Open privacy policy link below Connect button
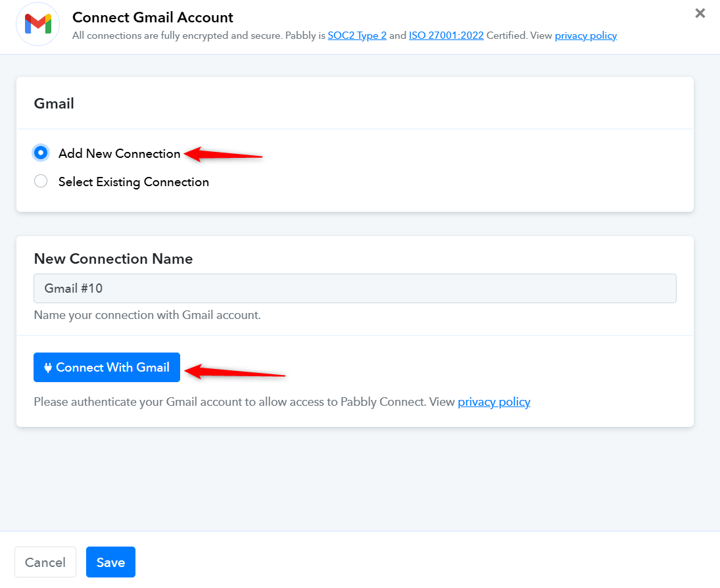This screenshot has width=720, height=588. coord(494,402)
